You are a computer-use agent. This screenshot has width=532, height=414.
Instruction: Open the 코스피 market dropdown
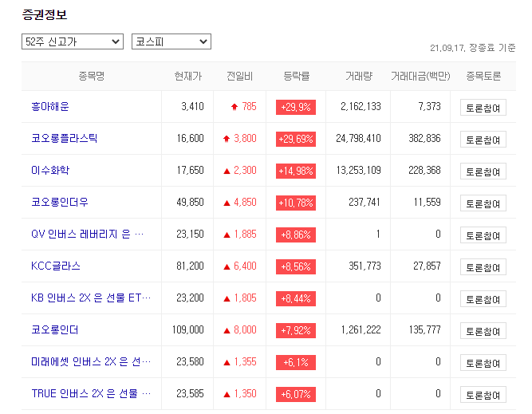171,41
